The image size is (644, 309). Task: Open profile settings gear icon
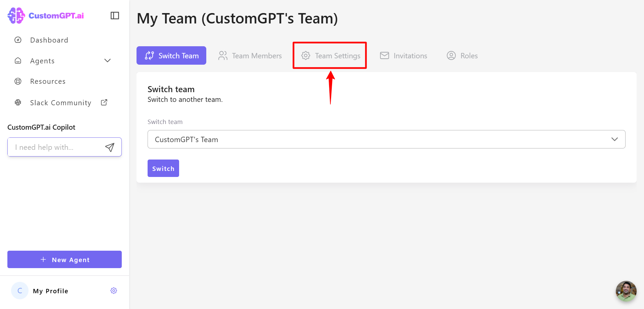pyautogui.click(x=114, y=291)
